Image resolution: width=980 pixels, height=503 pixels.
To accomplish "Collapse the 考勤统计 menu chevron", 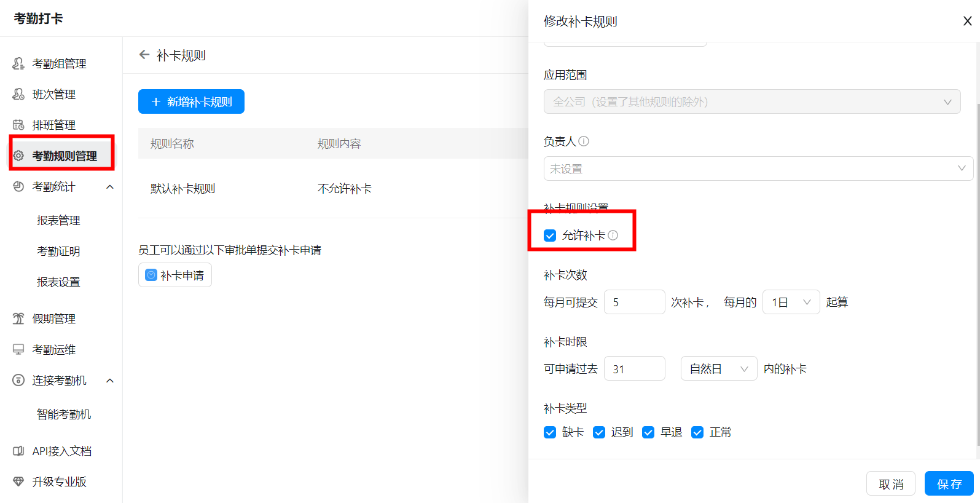I will point(110,187).
